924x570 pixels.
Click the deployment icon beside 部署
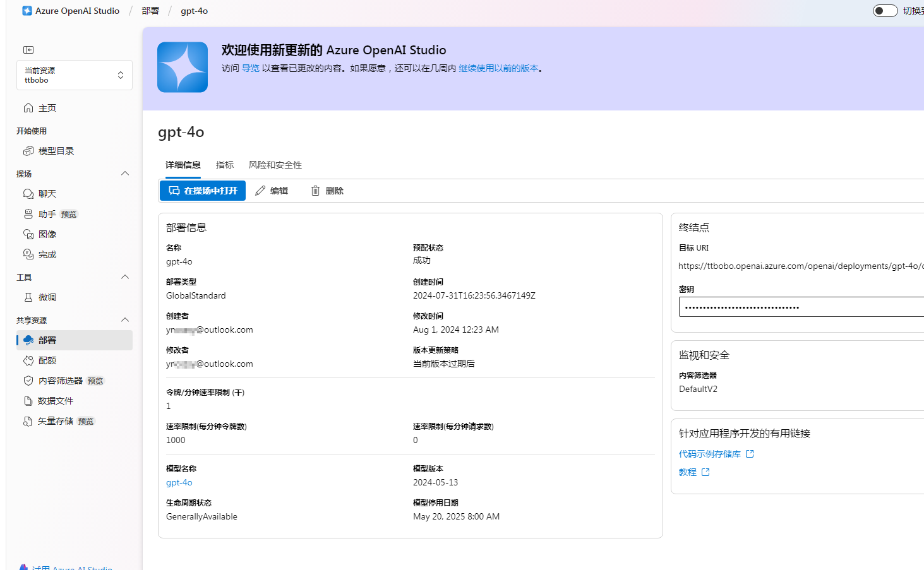tap(28, 340)
